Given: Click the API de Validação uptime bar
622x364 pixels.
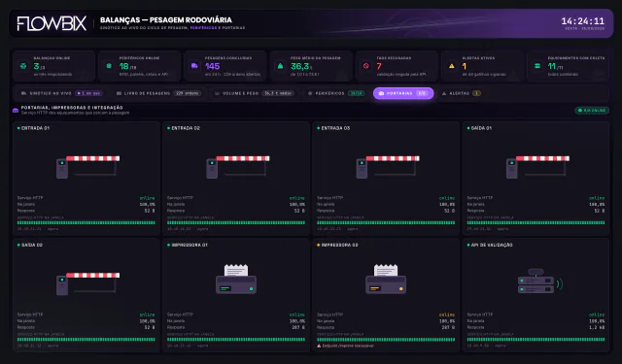Looking at the screenshot, I should (x=536, y=340).
